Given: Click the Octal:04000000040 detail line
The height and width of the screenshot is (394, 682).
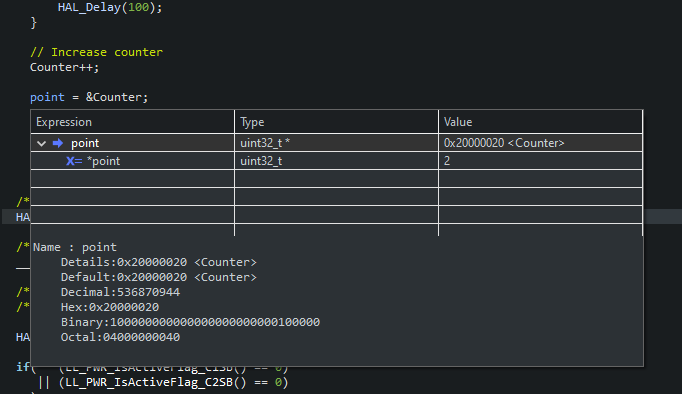Looking at the screenshot, I should coord(120,337).
